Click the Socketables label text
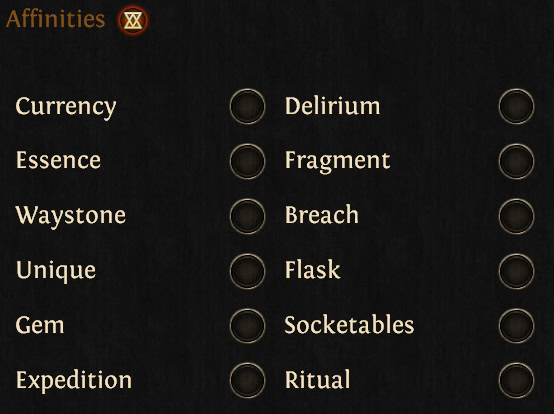Image resolution: width=554 pixels, height=414 pixels. pyautogui.click(x=349, y=325)
